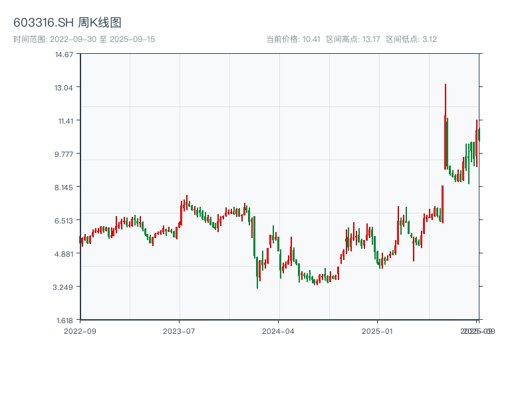
Task: Click the last candlestick at the chart's right edge
Action: (x=479, y=134)
